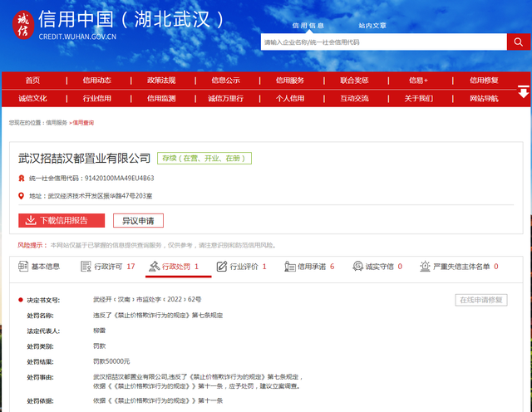Viewport: 532px width, 412px height.
Task: Click the 在线申请修复 button
Action: 480,300
